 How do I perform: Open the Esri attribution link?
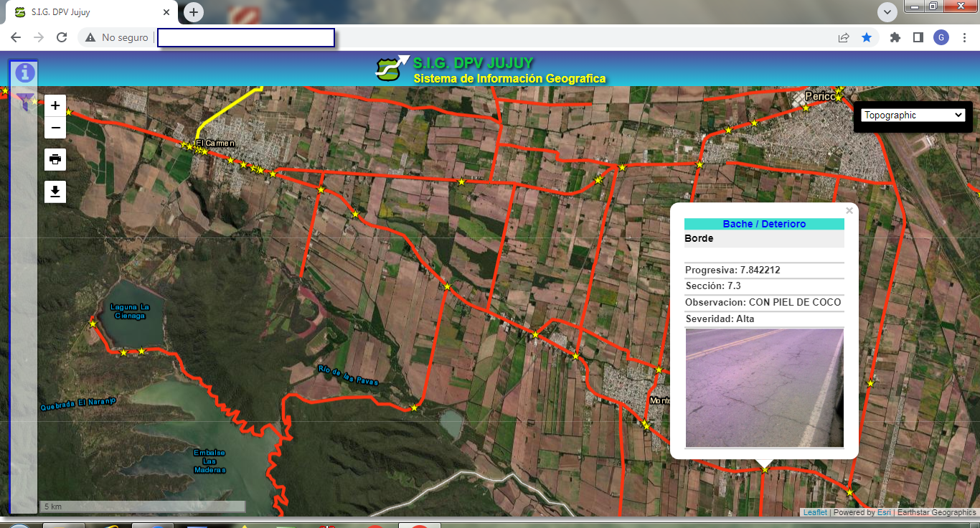(883, 512)
